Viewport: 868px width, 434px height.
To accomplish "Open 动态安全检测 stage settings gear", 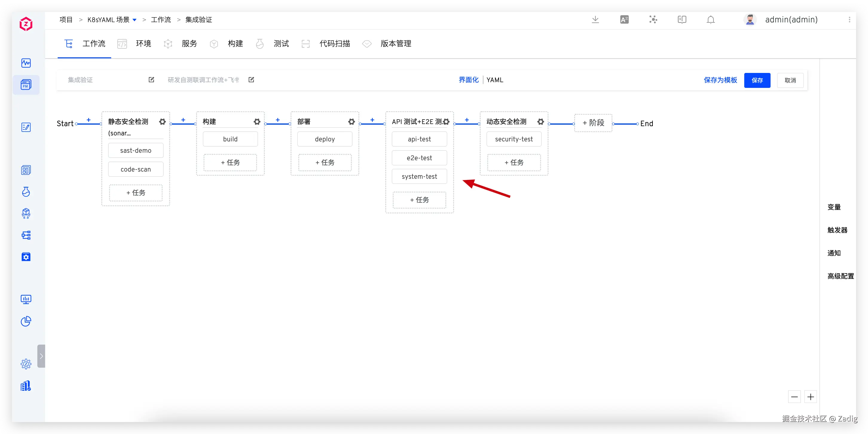I will [540, 122].
